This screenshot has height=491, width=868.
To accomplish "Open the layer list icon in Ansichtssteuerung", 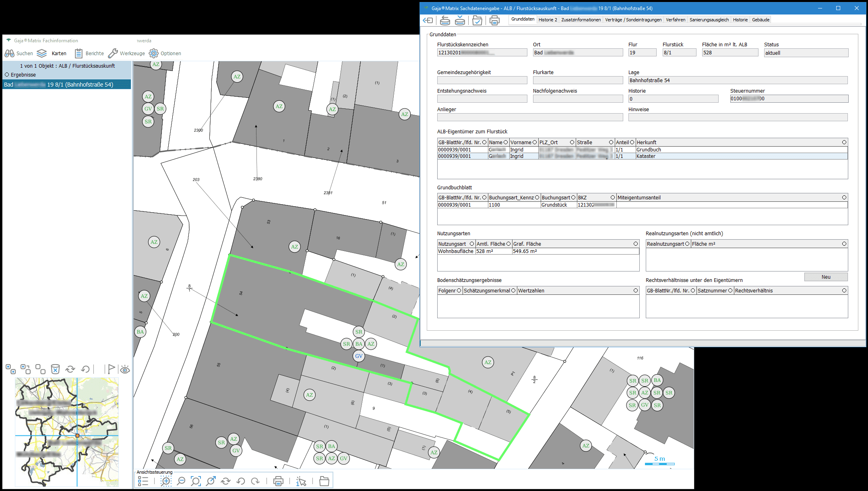I will point(143,481).
